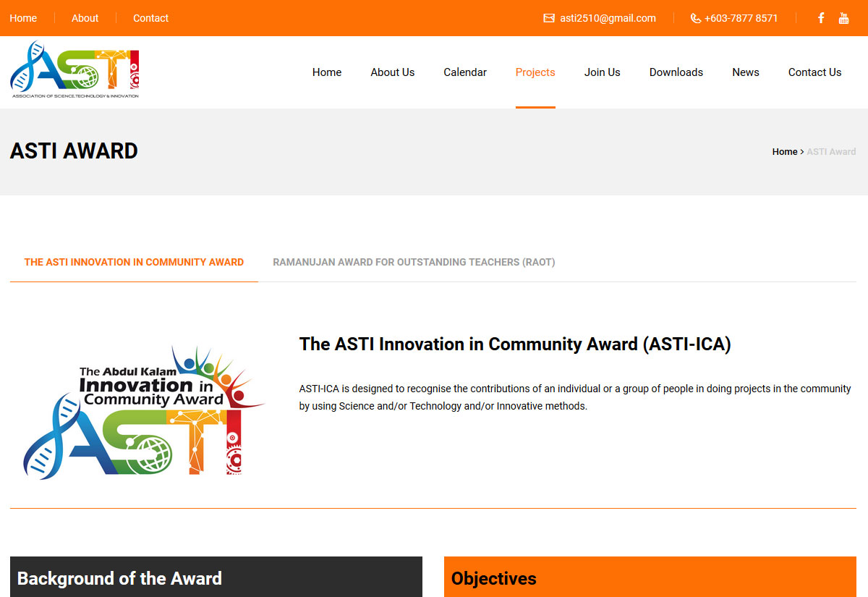Click the Facebook icon in top bar
The height and width of the screenshot is (597, 868).
821,18
